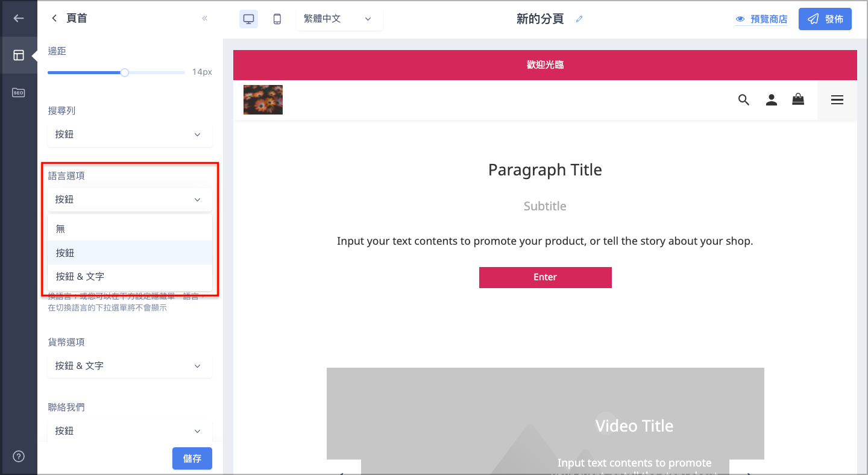
Task: Click the 發佈 publish button
Action: (x=825, y=19)
